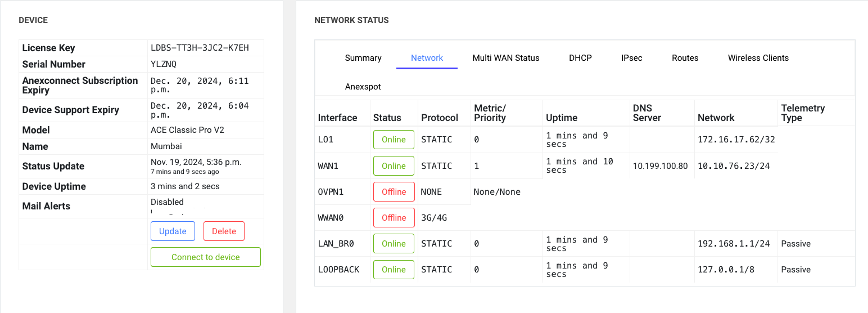
Task: Open the IPsec tab
Action: (632, 58)
